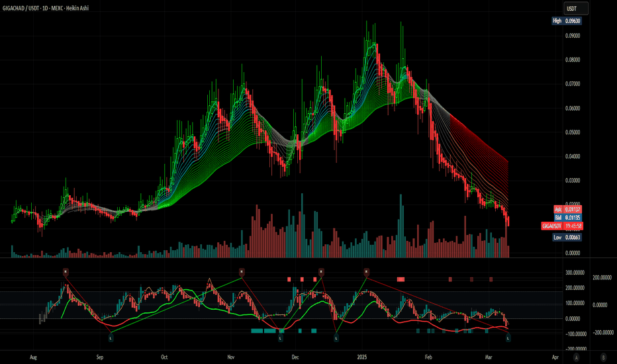The image size is (617, 364).
Task: Click the 0.09000 price axis value
Action: click(x=573, y=36)
